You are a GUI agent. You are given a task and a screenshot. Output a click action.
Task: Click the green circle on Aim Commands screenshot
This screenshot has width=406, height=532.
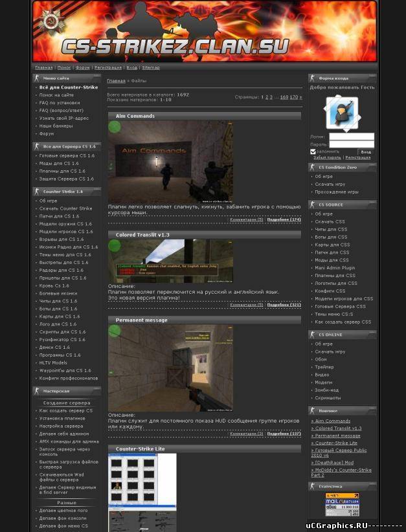[115, 127]
